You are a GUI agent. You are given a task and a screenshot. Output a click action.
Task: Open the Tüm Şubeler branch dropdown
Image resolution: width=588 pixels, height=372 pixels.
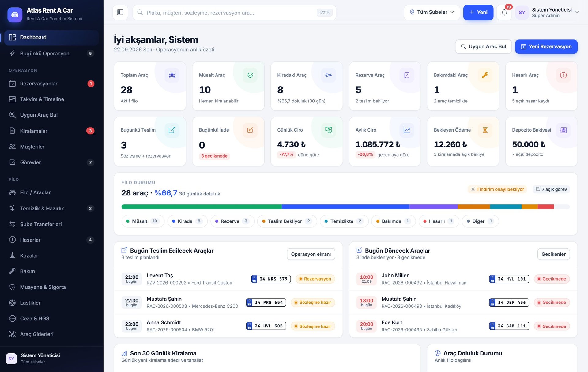(432, 12)
